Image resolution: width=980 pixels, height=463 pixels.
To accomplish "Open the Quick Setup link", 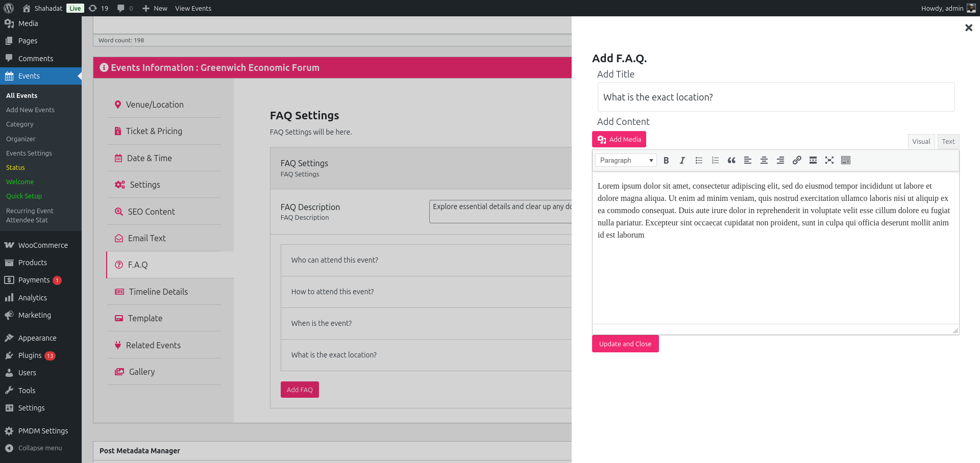I will click(24, 196).
